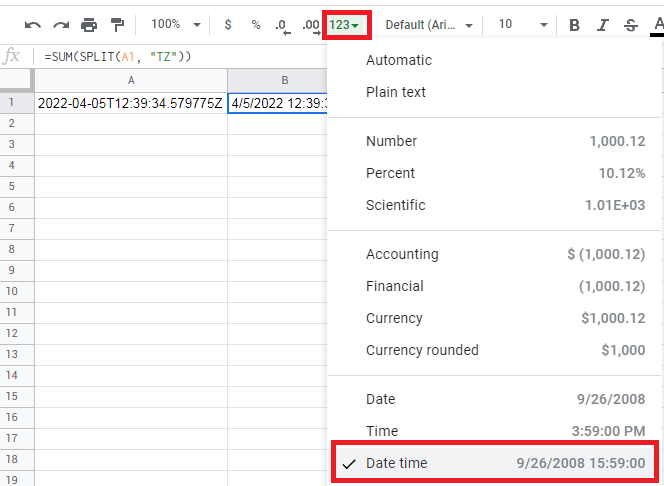Decrease decimal places icon

coord(282,26)
